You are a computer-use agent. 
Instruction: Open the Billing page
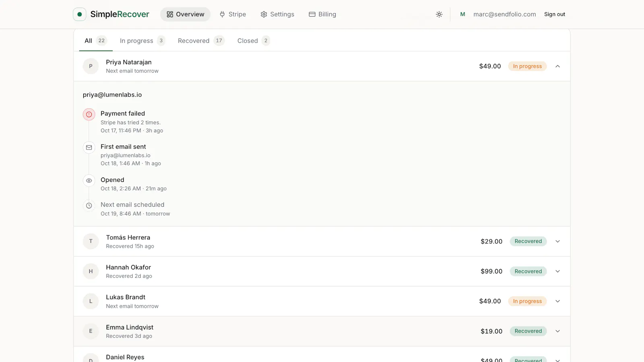tap(322, 14)
